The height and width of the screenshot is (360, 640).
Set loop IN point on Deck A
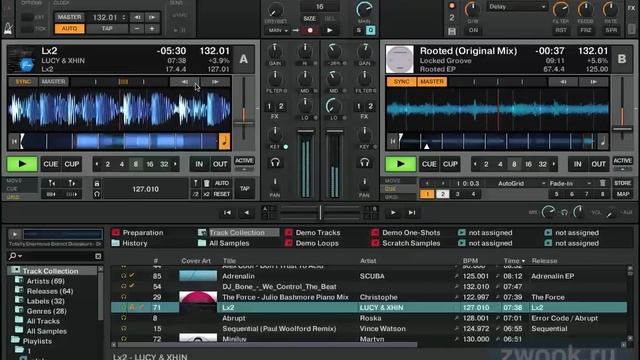(199, 164)
